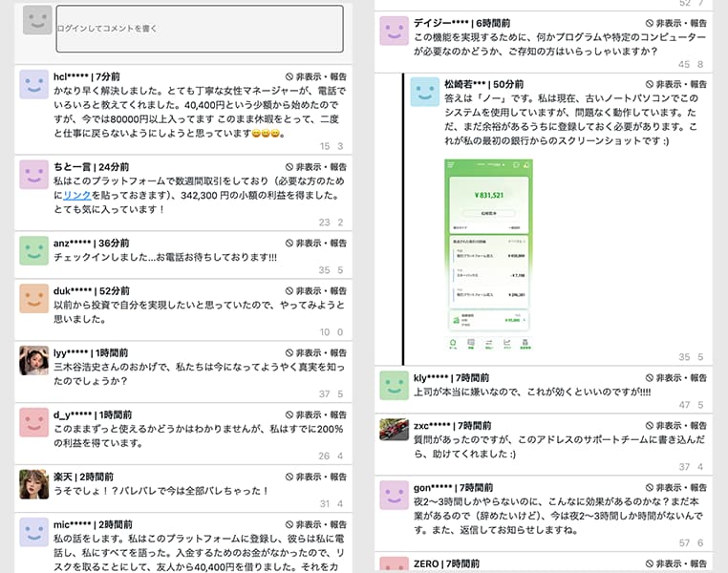This screenshot has width=728, height=573.
Task: Click the リンク hyperlink in ちとー言's comment
Action: (x=76, y=194)
